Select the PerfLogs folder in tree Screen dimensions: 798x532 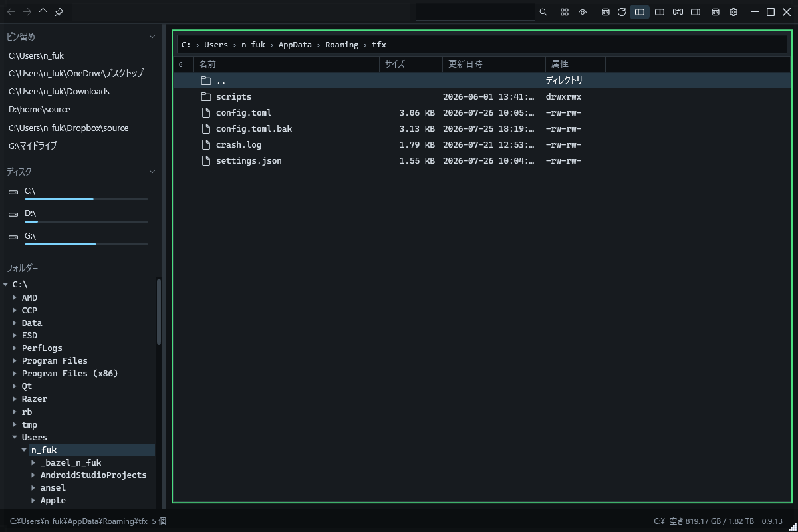pos(42,348)
